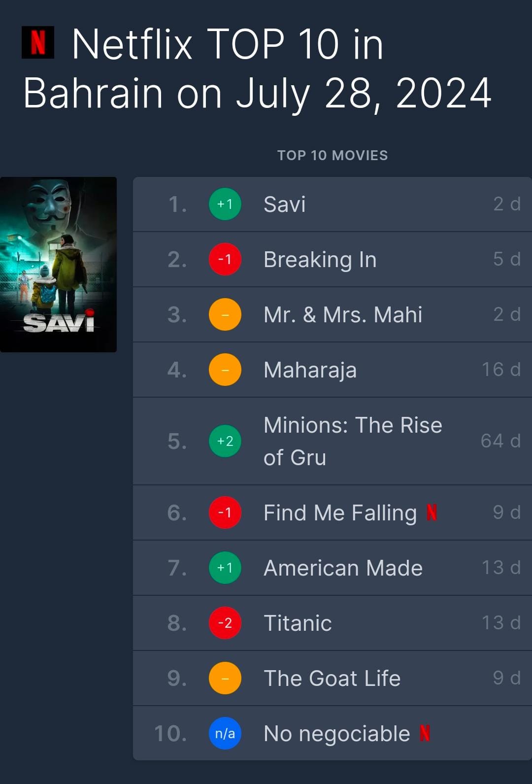Viewport: 532px width, 784px height.
Task: Open the Breaking In title link
Action: pos(320,260)
